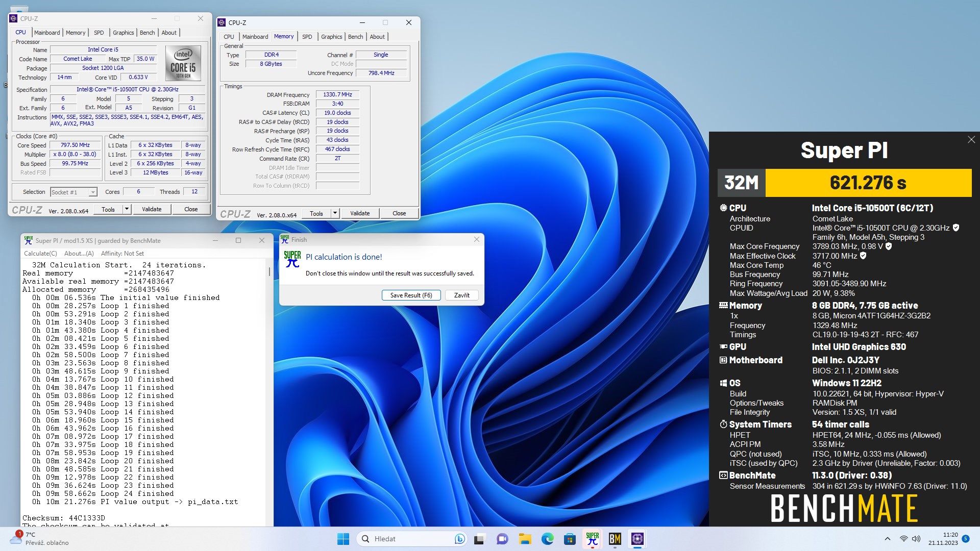The height and width of the screenshot is (551, 980).
Task: Click Close button in the left CPU-Z window
Action: [x=191, y=209]
